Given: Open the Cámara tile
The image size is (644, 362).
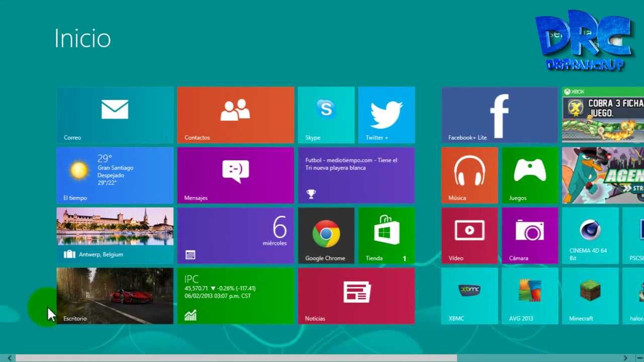Looking at the screenshot, I should (x=530, y=236).
